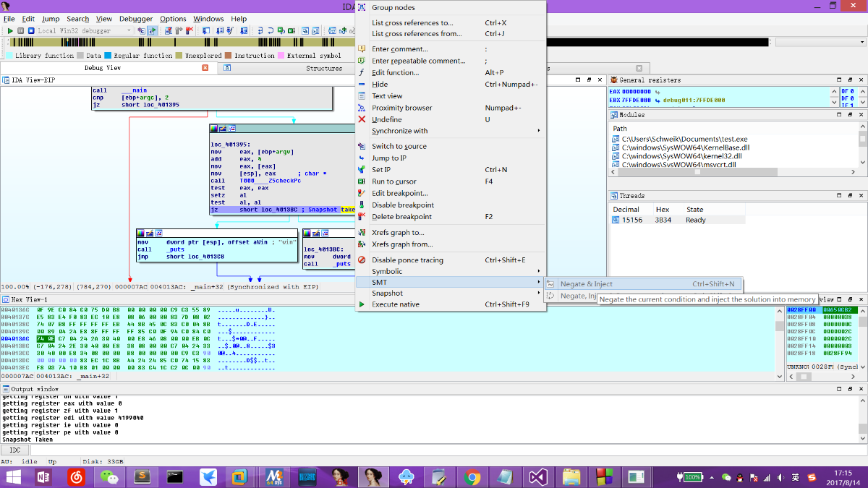Click the Proximity browser icon

362,108
